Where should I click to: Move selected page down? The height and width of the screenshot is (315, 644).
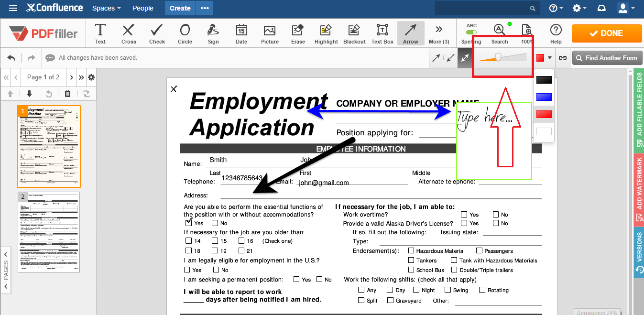point(29,94)
